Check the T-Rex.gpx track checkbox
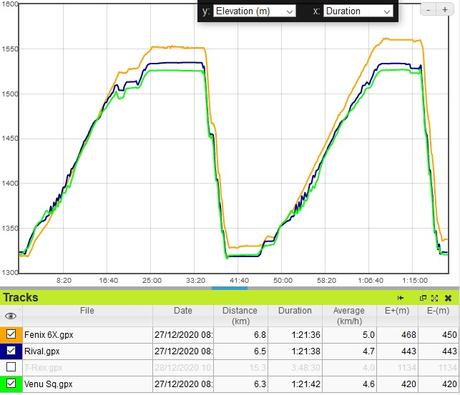Screen dimensions: 460x395 (x=11, y=367)
